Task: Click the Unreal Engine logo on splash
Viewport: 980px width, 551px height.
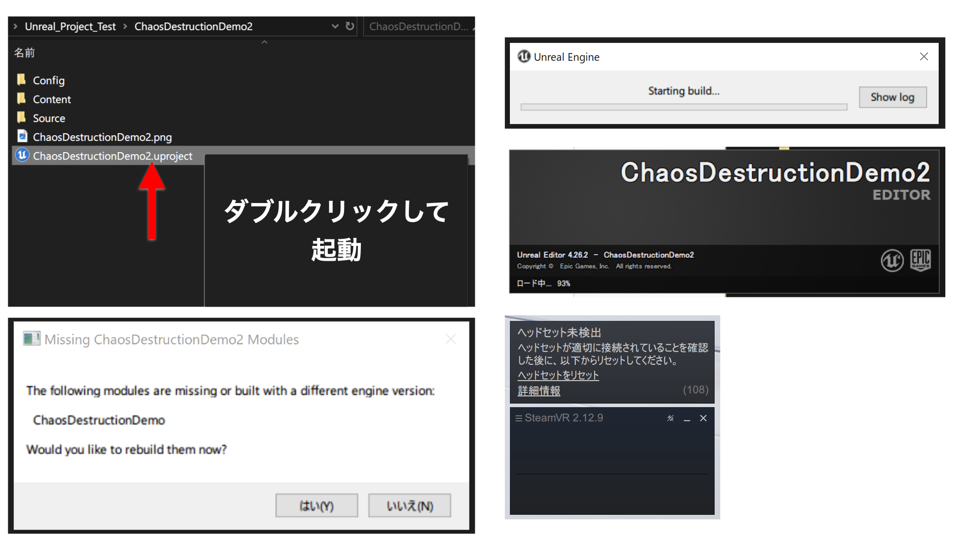Action: click(892, 261)
